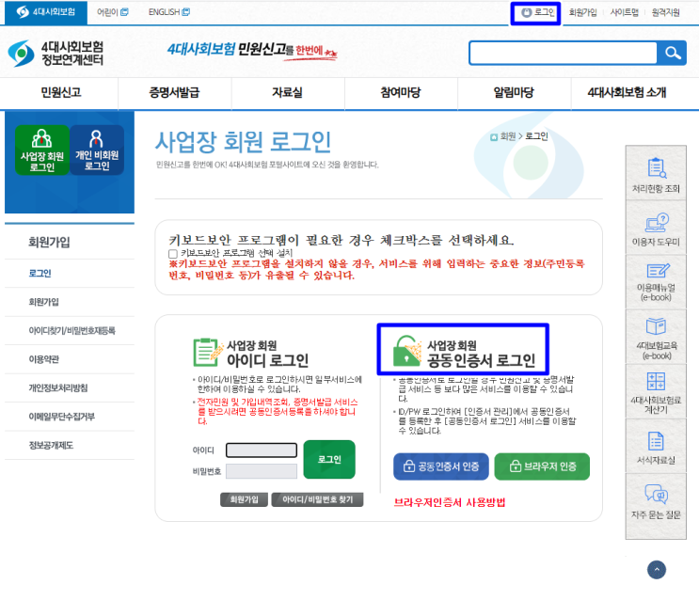Click the 브라우저 인증 button

tap(542, 466)
